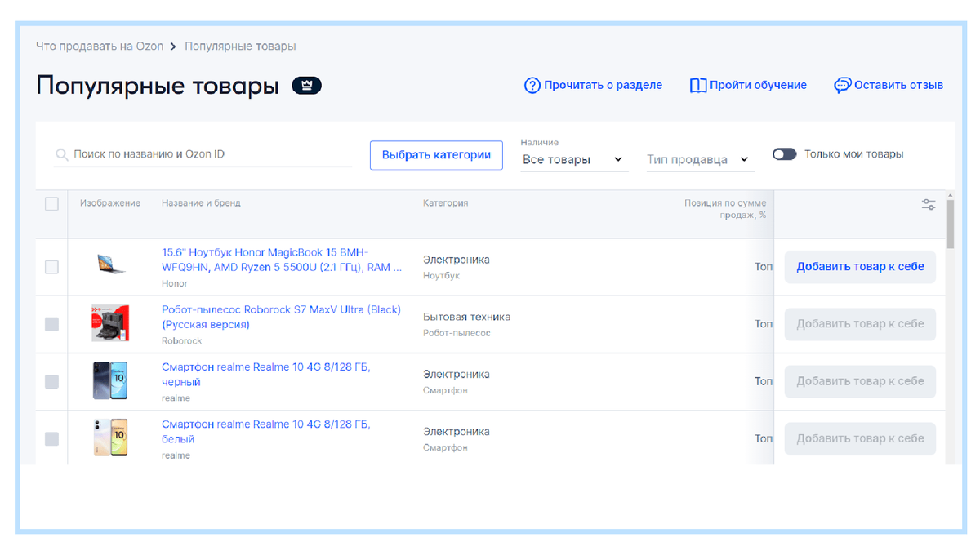The image size is (980, 551).
Task: Click the Оставить отзыв link
Action: [x=898, y=85]
